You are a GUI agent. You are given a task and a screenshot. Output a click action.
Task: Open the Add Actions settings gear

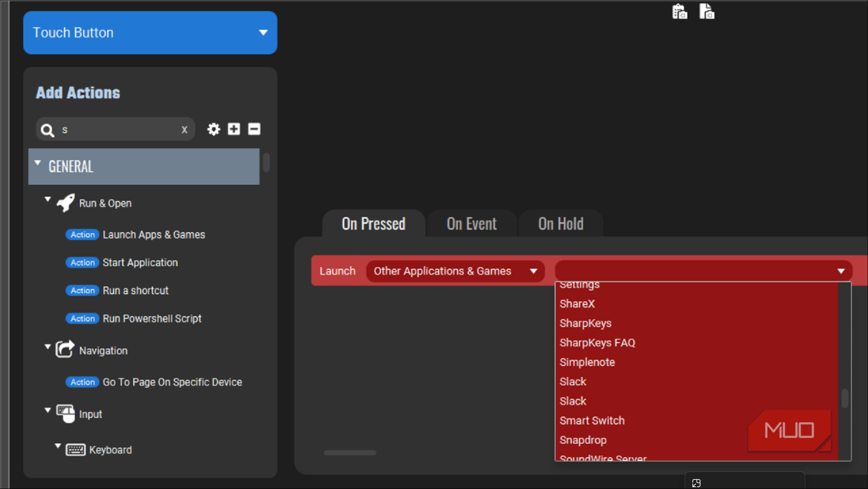214,129
